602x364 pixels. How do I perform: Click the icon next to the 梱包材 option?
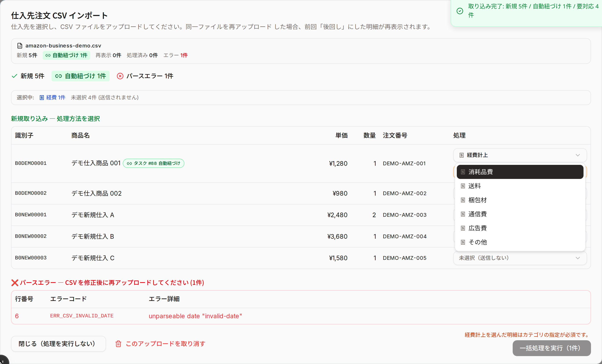coord(463,200)
